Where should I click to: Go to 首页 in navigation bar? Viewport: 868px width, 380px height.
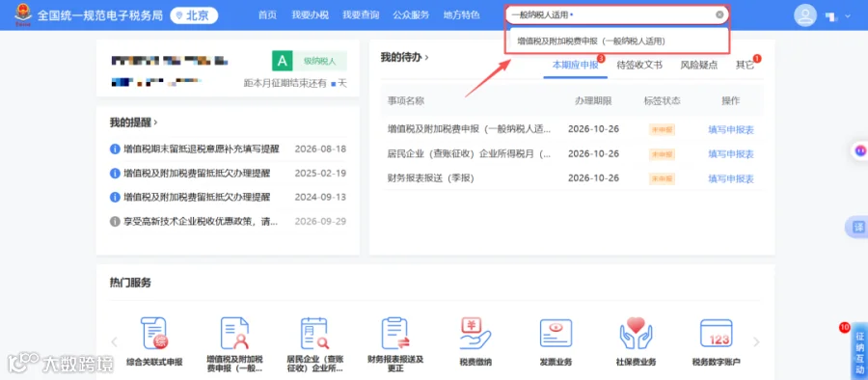point(267,15)
